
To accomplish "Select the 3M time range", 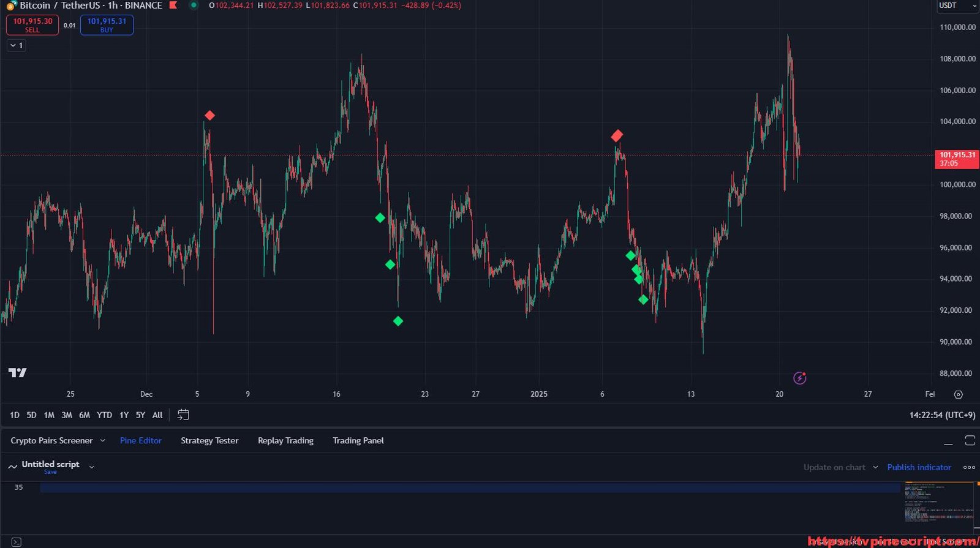I will [67, 415].
